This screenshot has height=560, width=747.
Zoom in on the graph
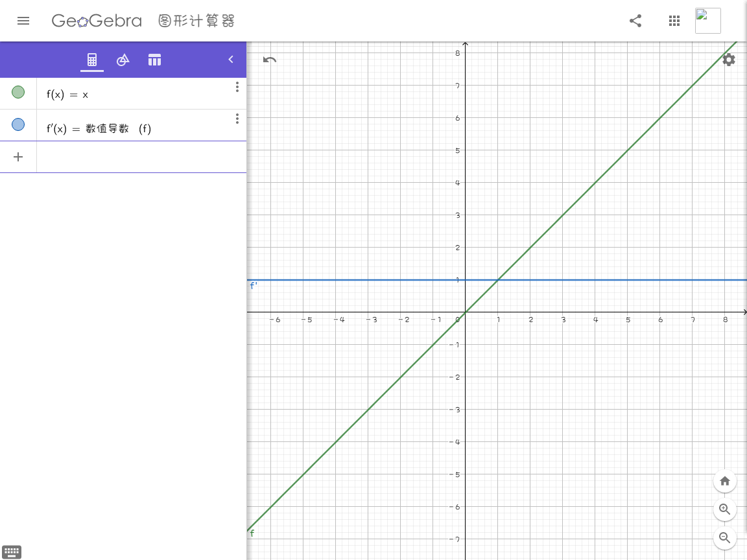725,509
